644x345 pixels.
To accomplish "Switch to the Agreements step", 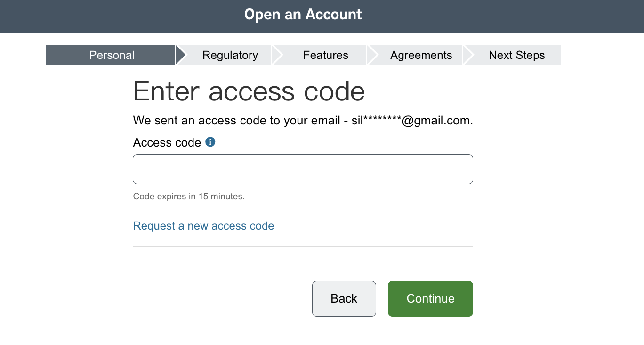I will (x=421, y=55).
